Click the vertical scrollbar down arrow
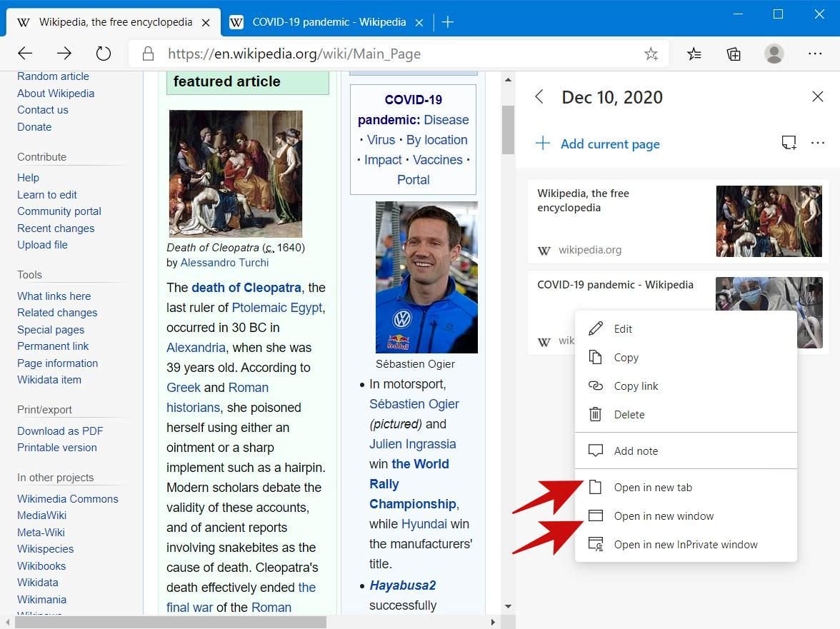The width and height of the screenshot is (840, 629). coord(508,607)
